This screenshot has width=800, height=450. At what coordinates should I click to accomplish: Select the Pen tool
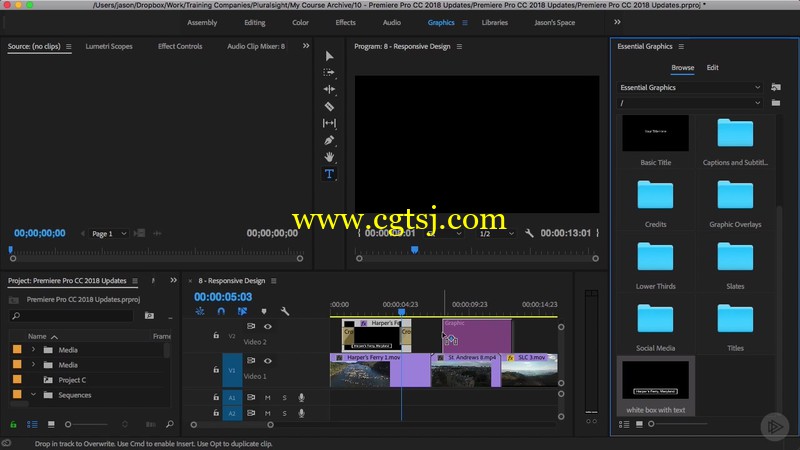click(x=329, y=140)
